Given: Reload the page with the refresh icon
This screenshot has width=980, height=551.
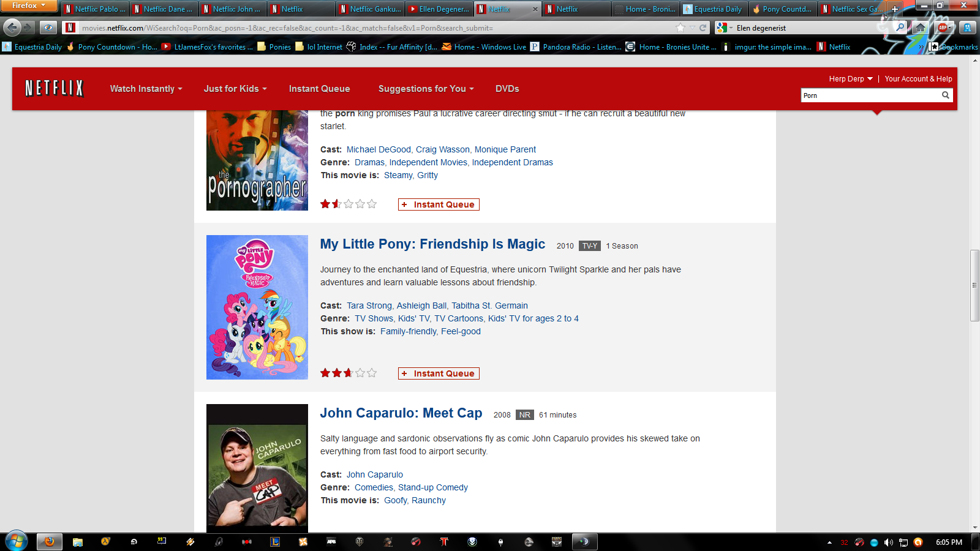Looking at the screenshot, I should pyautogui.click(x=703, y=28).
